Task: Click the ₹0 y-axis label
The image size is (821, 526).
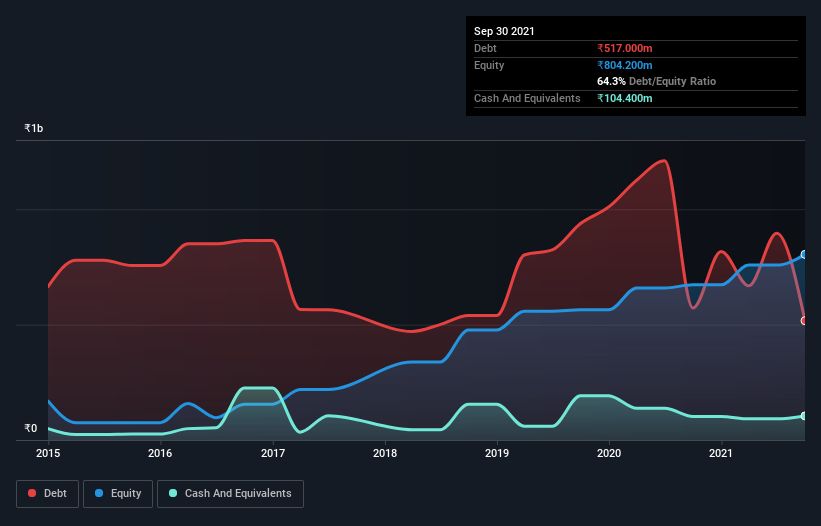Action: (31, 428)
